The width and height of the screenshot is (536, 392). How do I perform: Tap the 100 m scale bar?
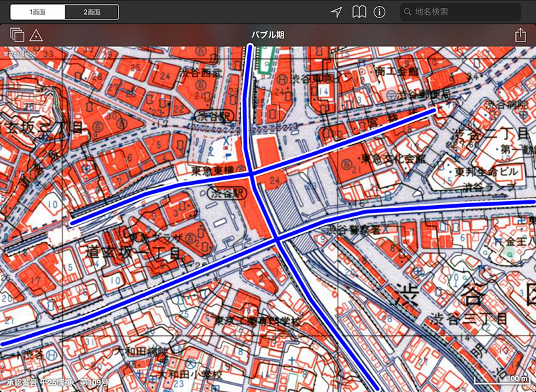click(x=502, y=380)
